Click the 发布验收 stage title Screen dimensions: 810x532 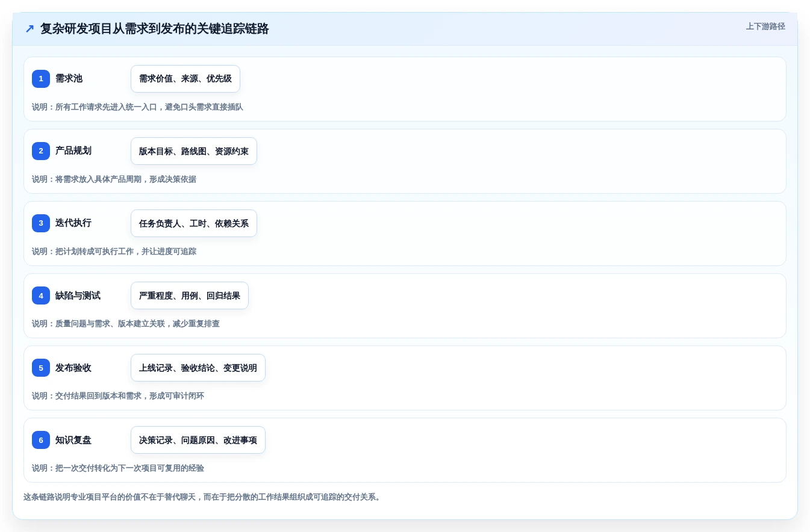tap(73, 368)
